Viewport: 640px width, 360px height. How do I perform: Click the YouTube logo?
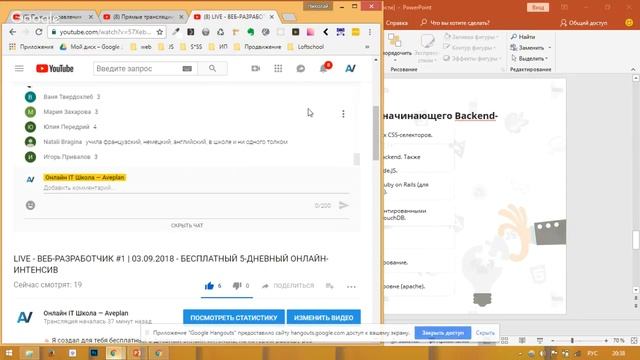[x=55, y=69]
